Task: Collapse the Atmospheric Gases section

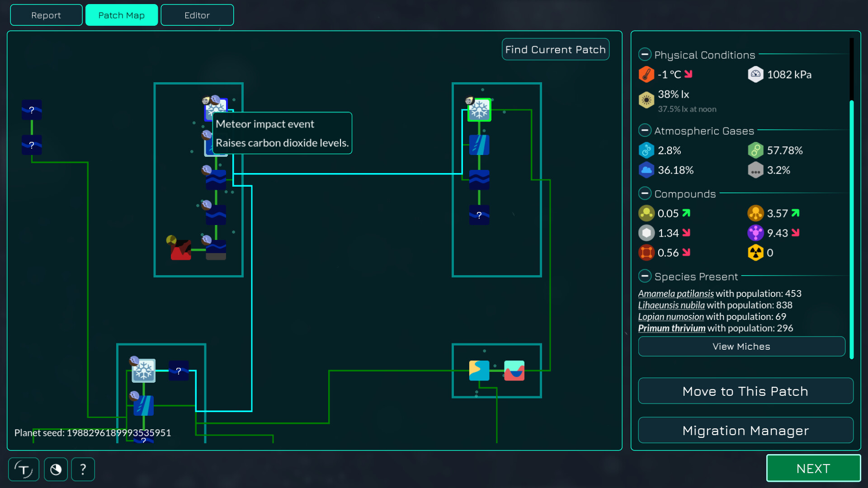Action: tap(644, 130)
